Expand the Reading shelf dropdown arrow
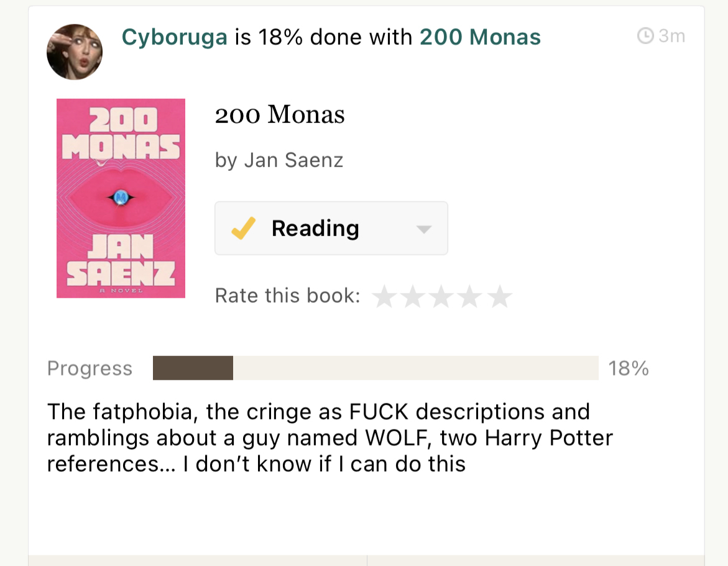The width and height of the screenshot is (728, 566). pos(424,229)
